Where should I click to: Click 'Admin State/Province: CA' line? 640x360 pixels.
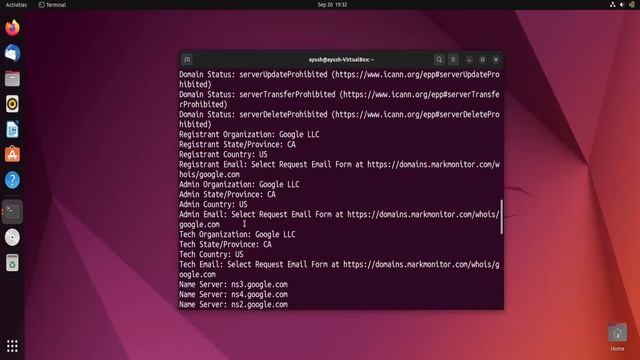click(x=227, y=194)
